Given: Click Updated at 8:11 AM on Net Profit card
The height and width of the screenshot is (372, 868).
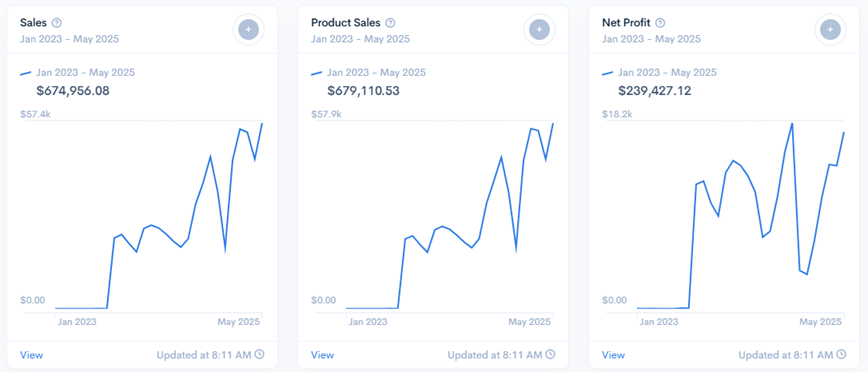Looking at the screenshot, I should tap(786, 355).
